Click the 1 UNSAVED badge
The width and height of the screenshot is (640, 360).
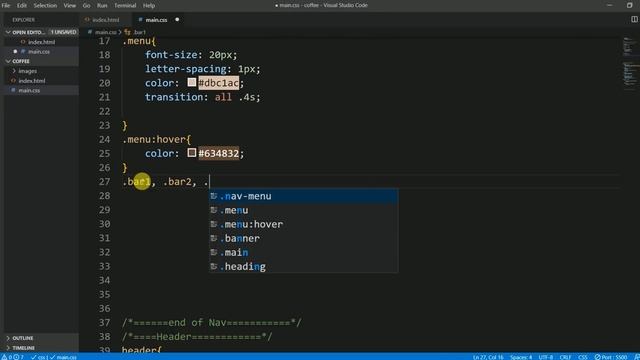tap(63, 32)
